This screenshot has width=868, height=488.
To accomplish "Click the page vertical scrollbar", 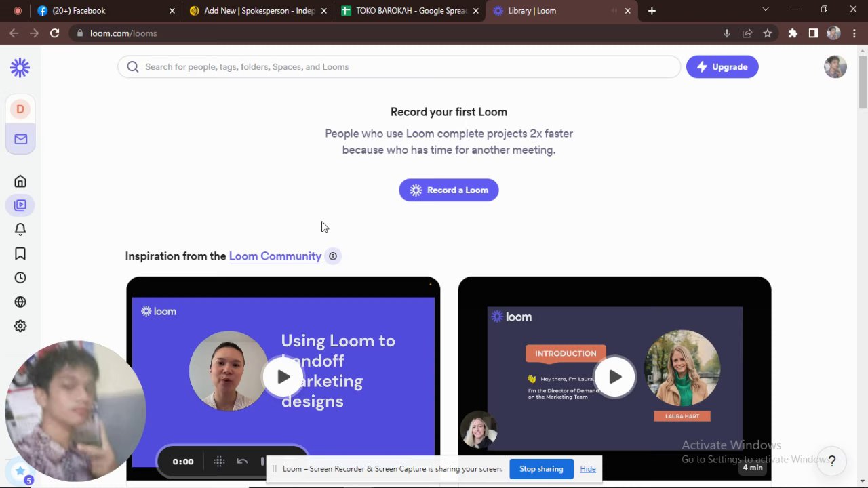I will (x=863, y=81).
